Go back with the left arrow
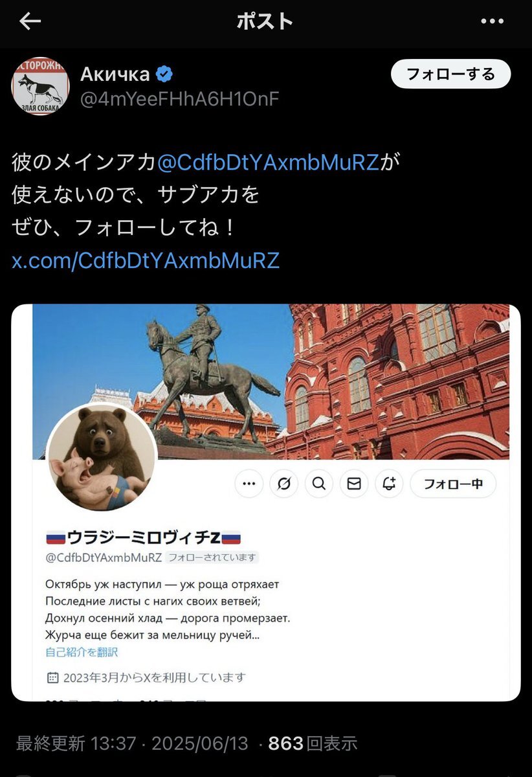This screenshot has height=777, width=532. tap(30, 21)
